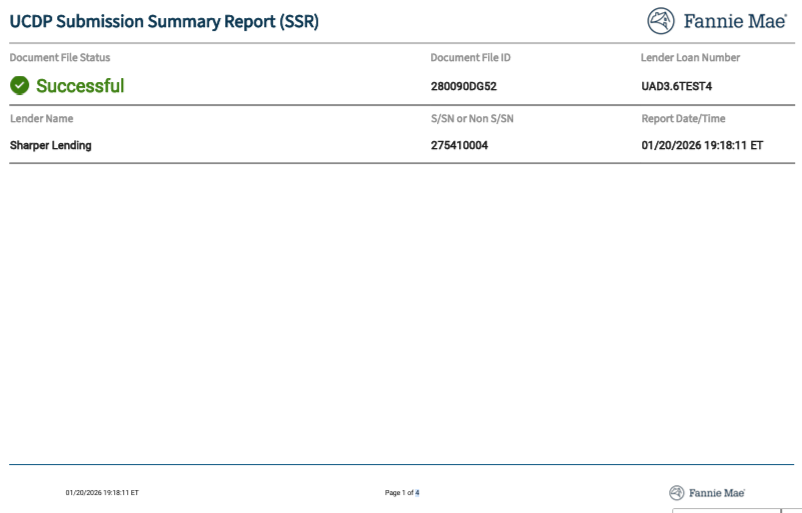Select the title 'UCDP Submission Summary Report (SSR)'
Screen dimensions: 802x513
click(164, 21)
